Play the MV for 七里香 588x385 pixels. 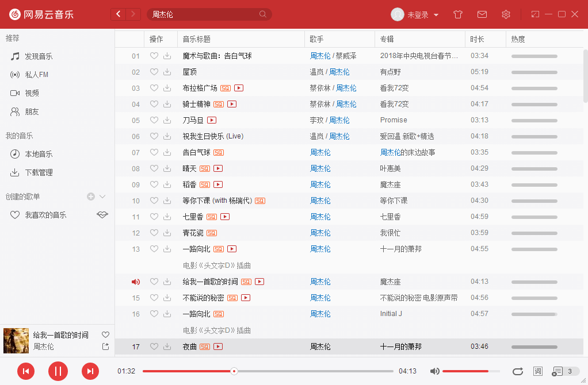(225, 217)
